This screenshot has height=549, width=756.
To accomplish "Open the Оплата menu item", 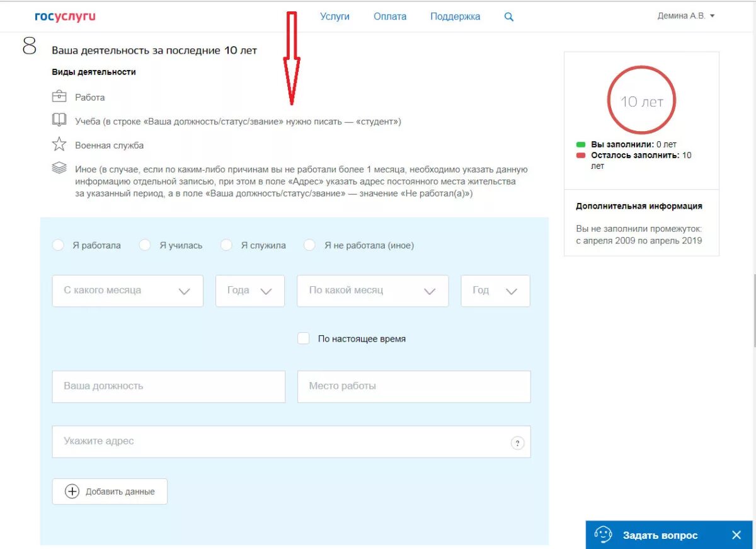I will click(390, 16).
